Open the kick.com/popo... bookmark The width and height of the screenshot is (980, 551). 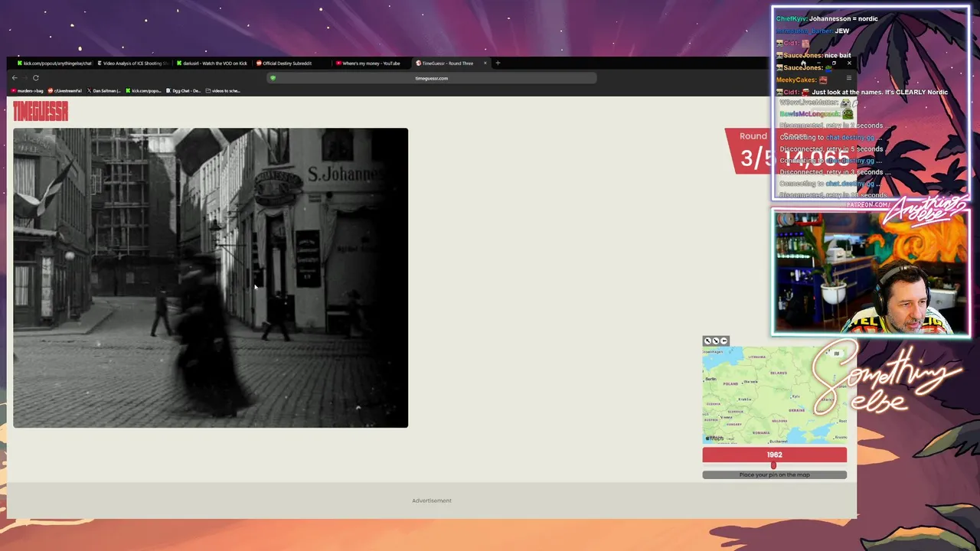point(144,90)
